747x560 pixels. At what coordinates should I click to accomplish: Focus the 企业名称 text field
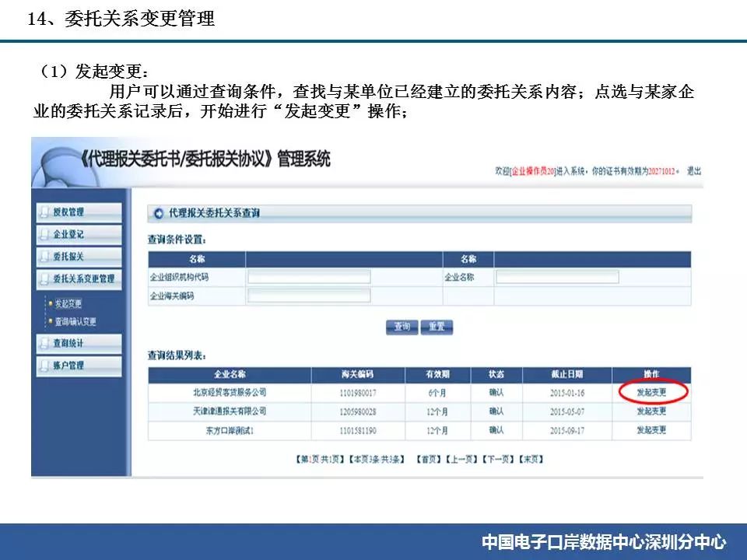557,277
